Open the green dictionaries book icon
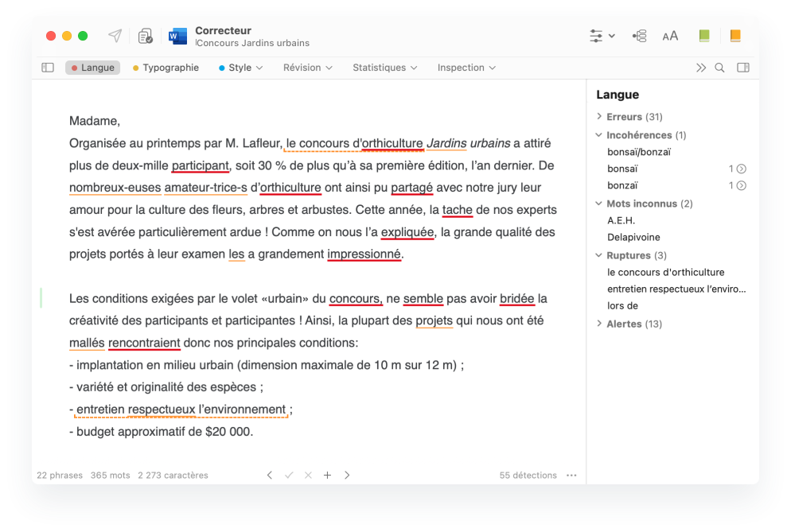This screenshot has width=791, height=532. [703, 36]
